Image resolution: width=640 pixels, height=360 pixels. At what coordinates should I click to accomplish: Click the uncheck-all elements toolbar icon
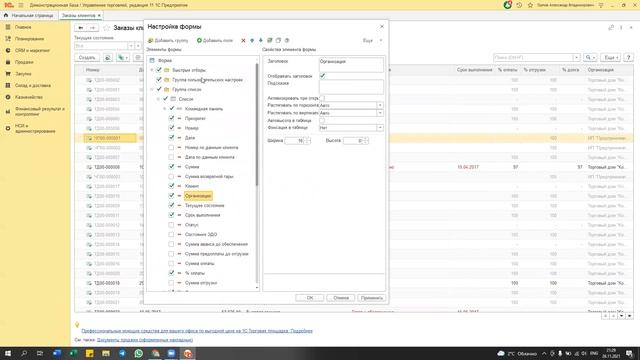(x=278, y=40)
